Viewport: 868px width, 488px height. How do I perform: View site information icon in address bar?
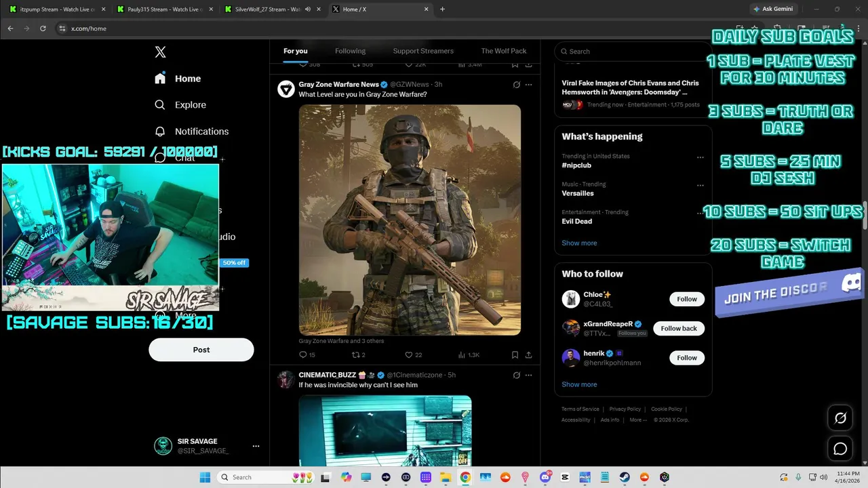tap(62, 28)
